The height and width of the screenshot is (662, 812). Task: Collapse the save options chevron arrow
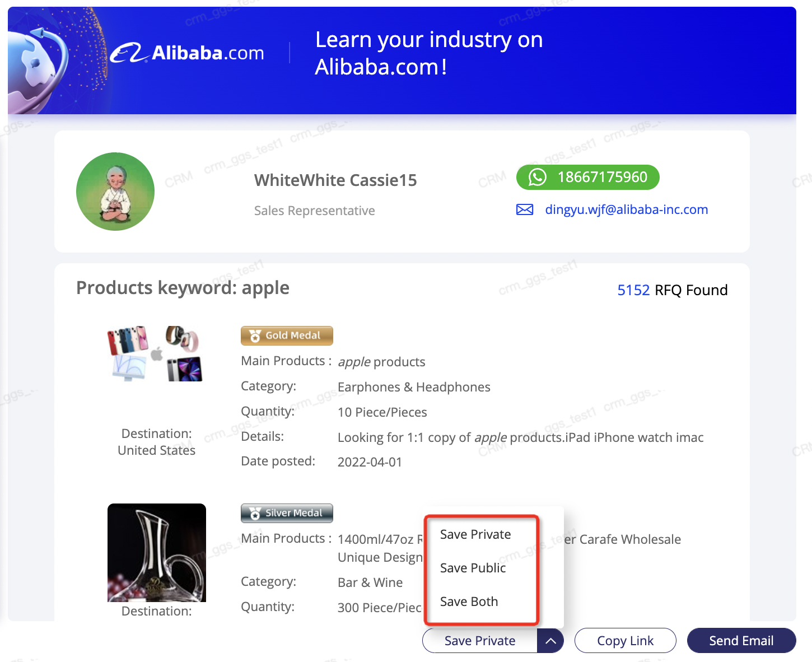click(550, 641)
